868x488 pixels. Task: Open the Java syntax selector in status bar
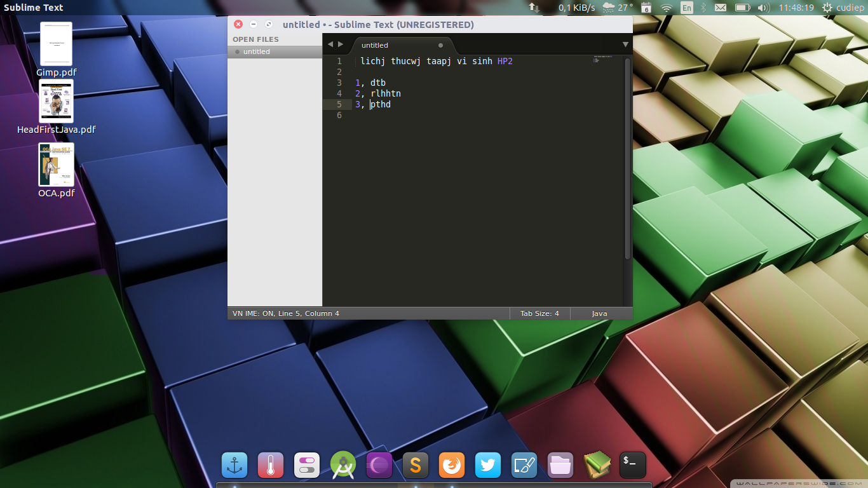pyautogui.click(x=599, y=313)
